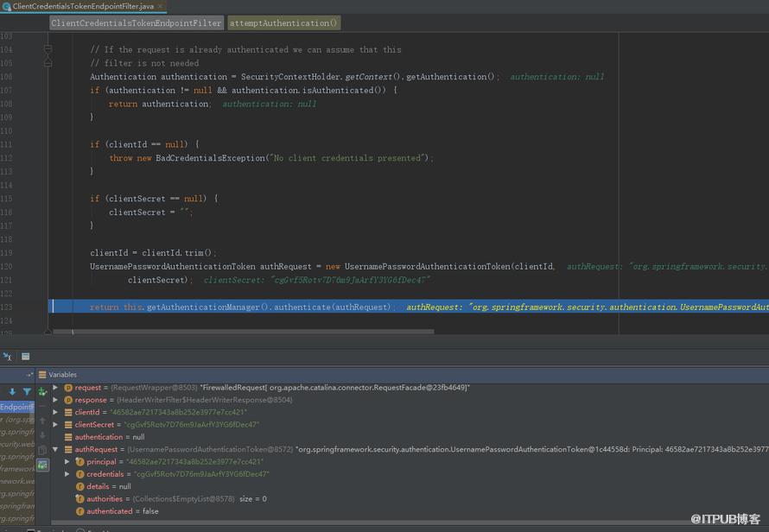Viewport: 769px width, 532px height.
Task: Toggle the highlighted watches view icon
Action: point(42,465)
